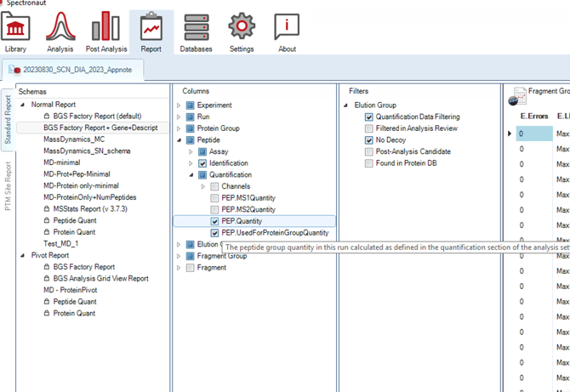Expand the Protein Group columns node
The width and height of the screenshot is (570, 392).
point(179,128)
